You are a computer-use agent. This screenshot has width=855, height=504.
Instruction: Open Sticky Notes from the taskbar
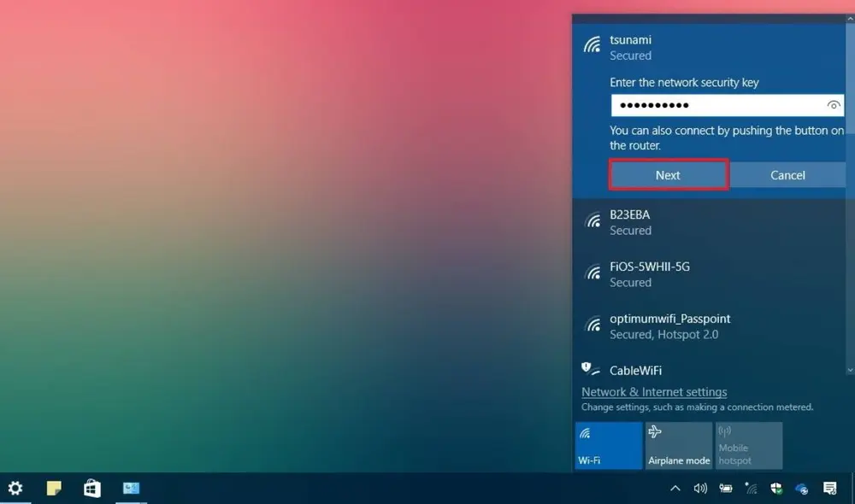tap(54, 489)
